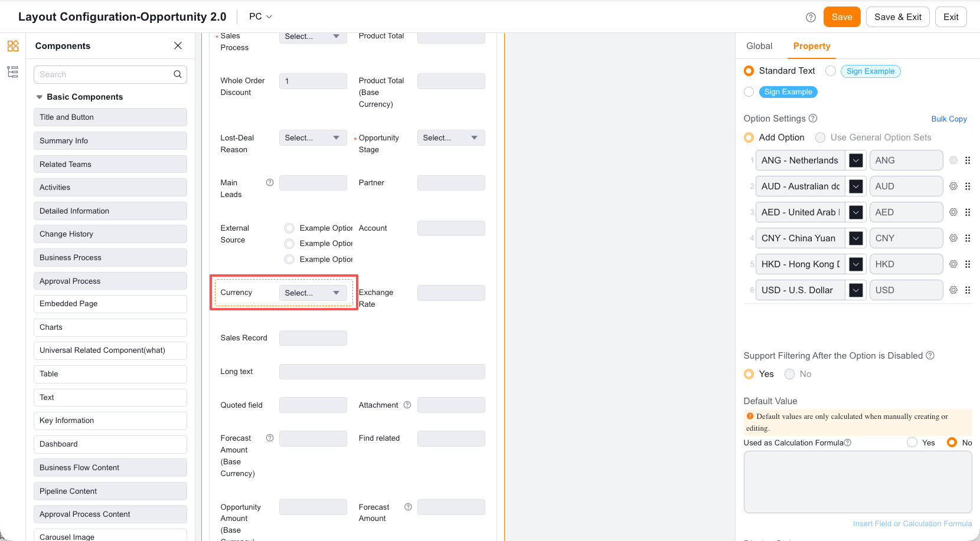980x541 pixels.
Task: Click help icon beside Used as Calculation Formula
Action: [x=848, y=442]
